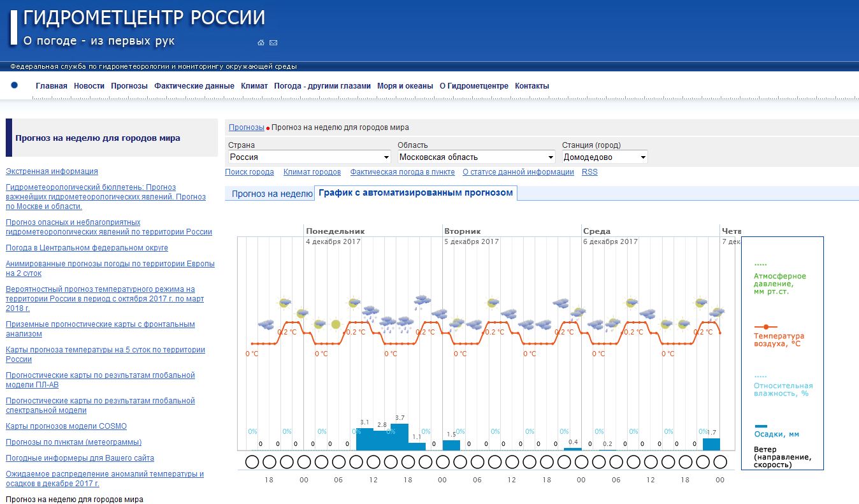
Task: Select the График с автоматизированным прогнозом tab
Action: click(415, 192)
